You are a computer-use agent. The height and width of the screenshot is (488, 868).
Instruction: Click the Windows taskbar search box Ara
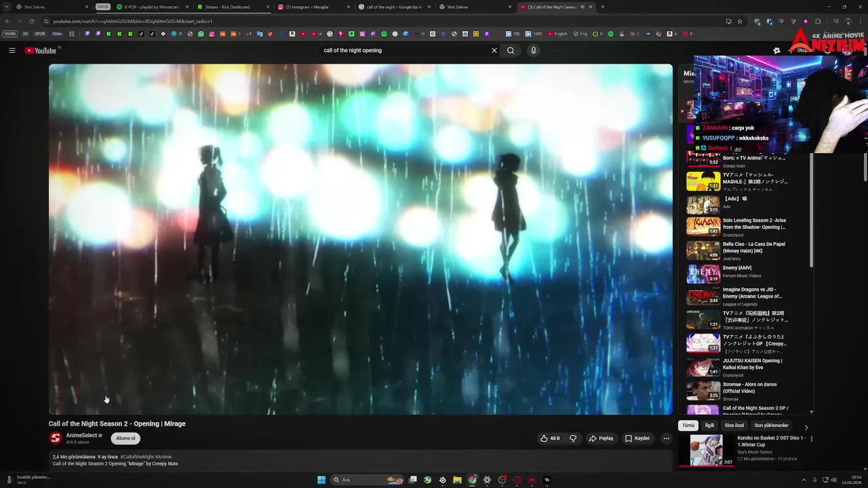coord(368,480)
